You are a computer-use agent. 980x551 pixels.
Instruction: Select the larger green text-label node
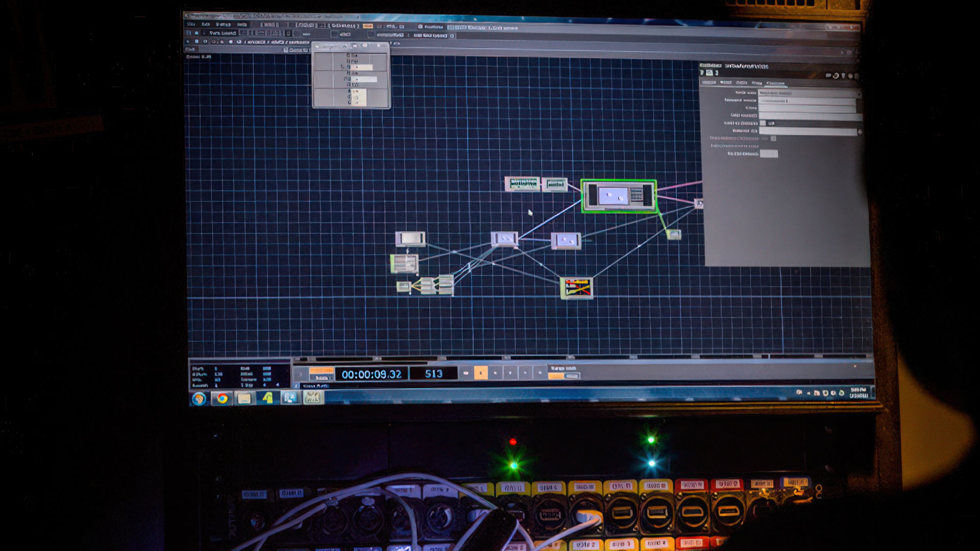(x=522, y=184)
